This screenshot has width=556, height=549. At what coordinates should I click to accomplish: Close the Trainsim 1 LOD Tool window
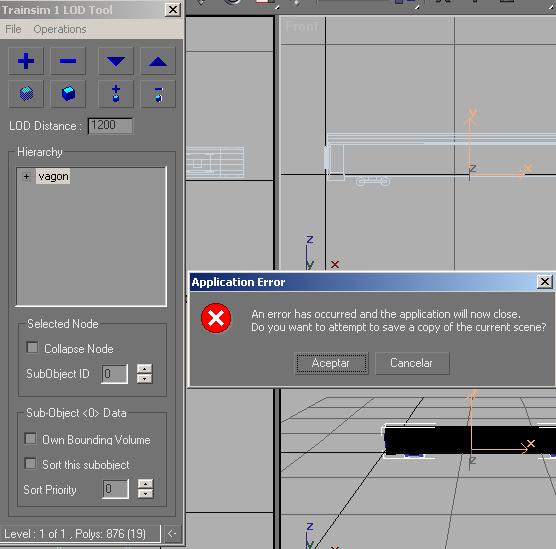pos(173,10)
